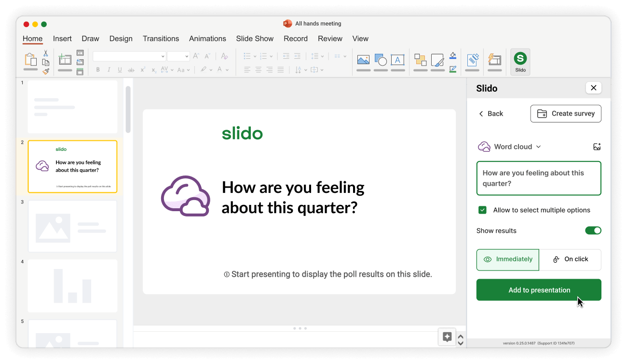Switch to the Draw tab
The height and width of the screenshot is (364, 627).
[90, 39]
